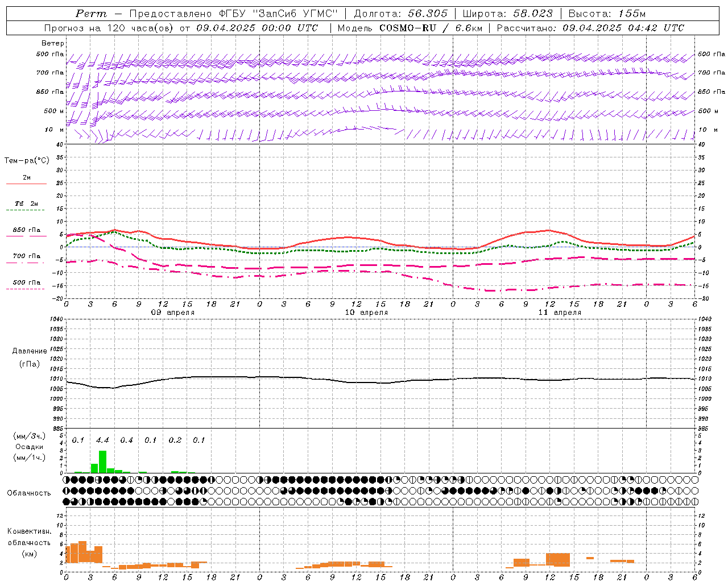The height and width of the screenshot is (582, 728).
Task: Click the precipitation total '0.4'
Action: [x=126, y=440]
